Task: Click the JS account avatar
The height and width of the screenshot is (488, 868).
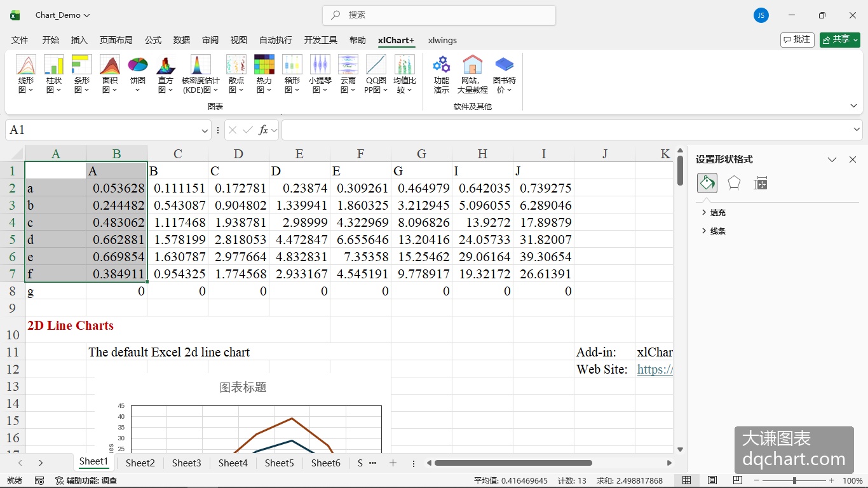Action: point(761,15)
